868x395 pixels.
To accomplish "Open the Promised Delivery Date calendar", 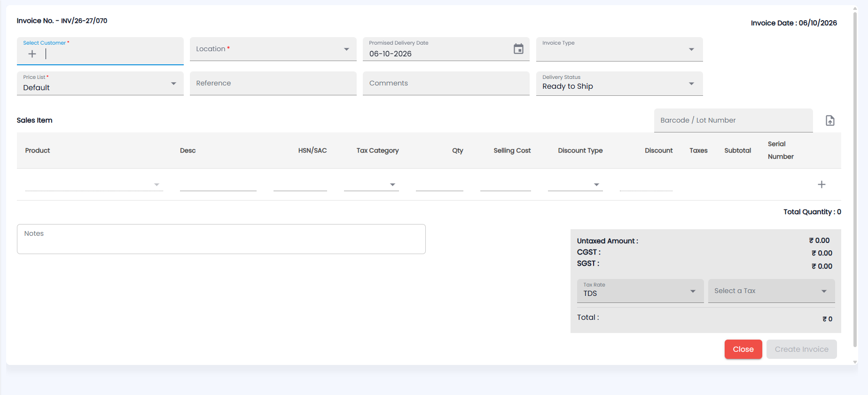I will [x=518, y=49].
